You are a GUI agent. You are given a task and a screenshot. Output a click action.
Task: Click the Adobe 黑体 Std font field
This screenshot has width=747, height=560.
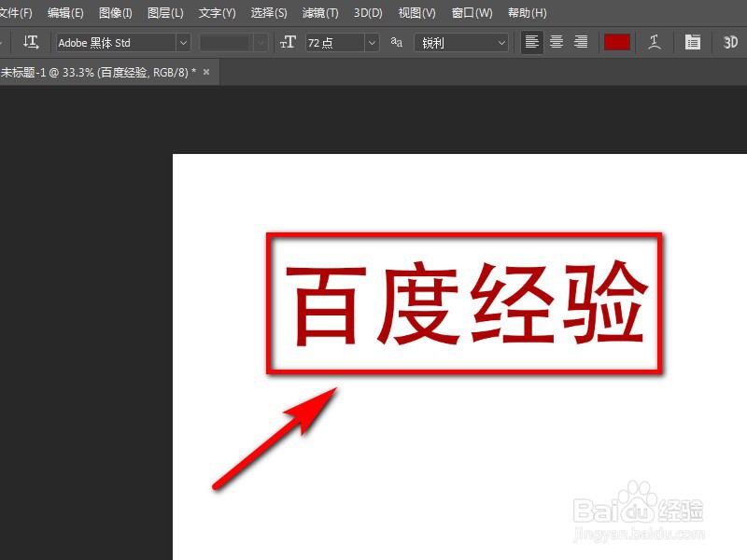point(116,43)
